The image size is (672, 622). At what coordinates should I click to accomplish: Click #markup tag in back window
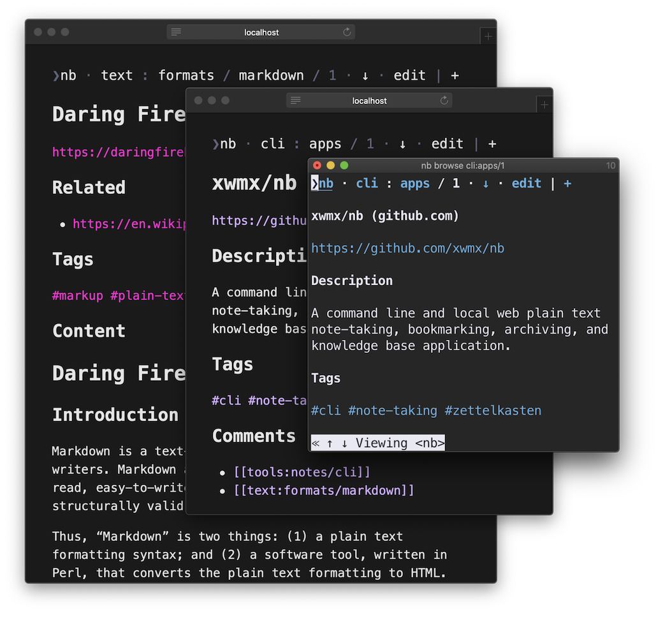pos(78,295)
